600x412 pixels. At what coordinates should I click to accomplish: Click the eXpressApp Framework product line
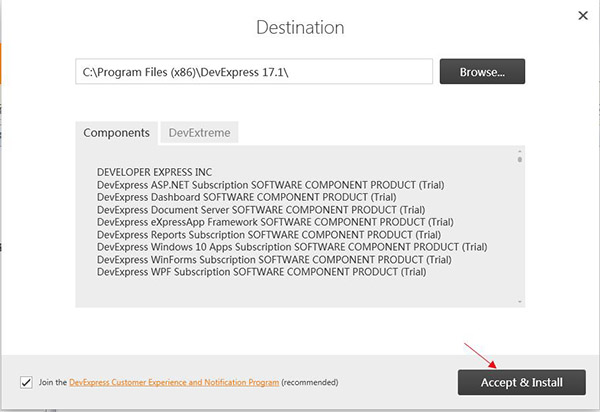tap(275, 222)
